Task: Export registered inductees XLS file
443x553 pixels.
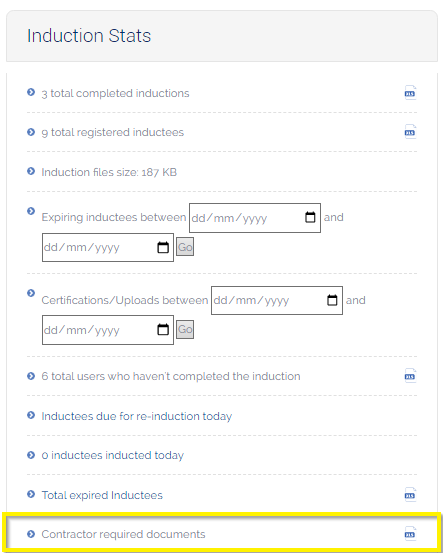Action: (410, 132)
